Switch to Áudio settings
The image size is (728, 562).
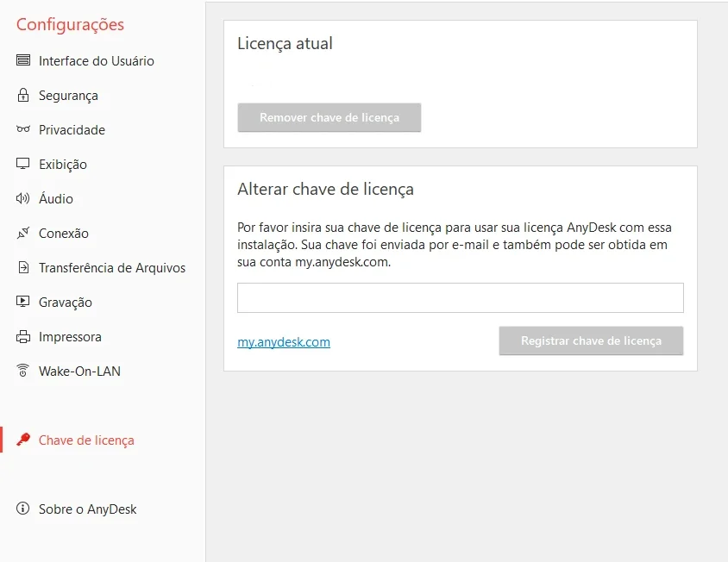(x=56, y=198)
